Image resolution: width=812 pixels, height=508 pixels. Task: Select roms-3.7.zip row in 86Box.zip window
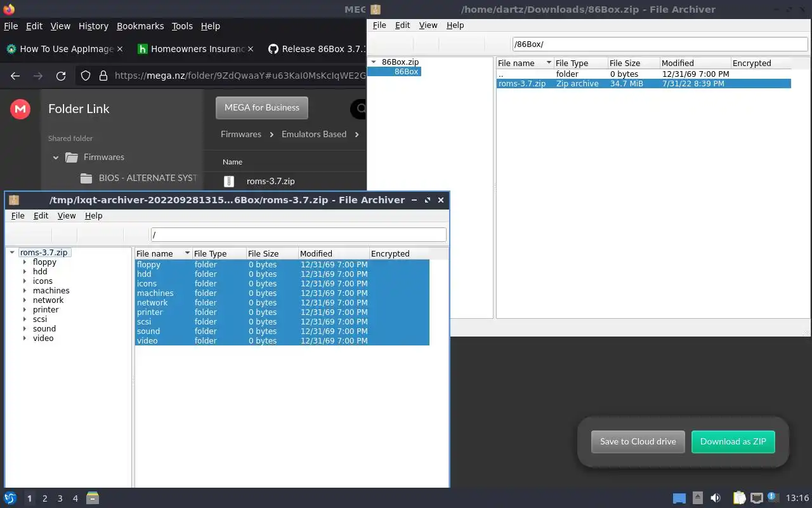point(643,84)
